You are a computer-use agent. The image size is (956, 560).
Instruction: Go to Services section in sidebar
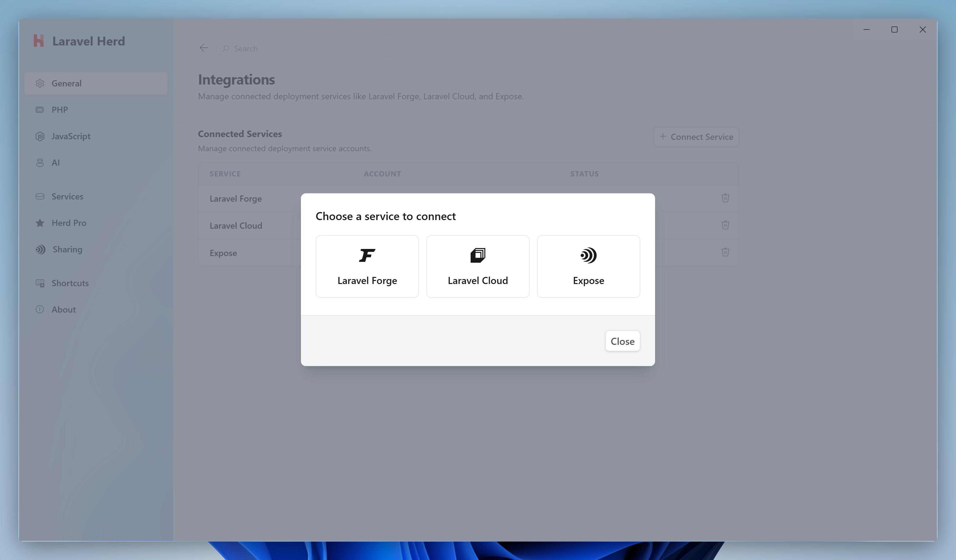click(96, 196)
